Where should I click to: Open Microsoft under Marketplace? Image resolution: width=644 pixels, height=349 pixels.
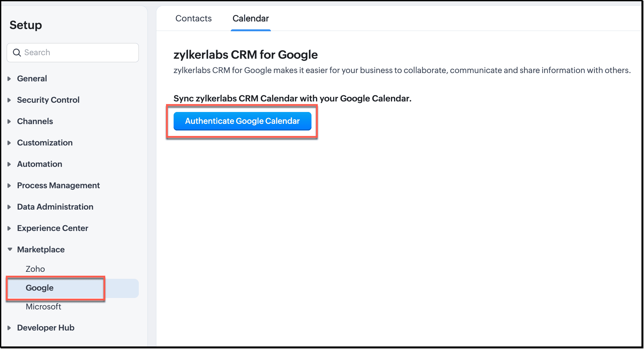(43, 307)
